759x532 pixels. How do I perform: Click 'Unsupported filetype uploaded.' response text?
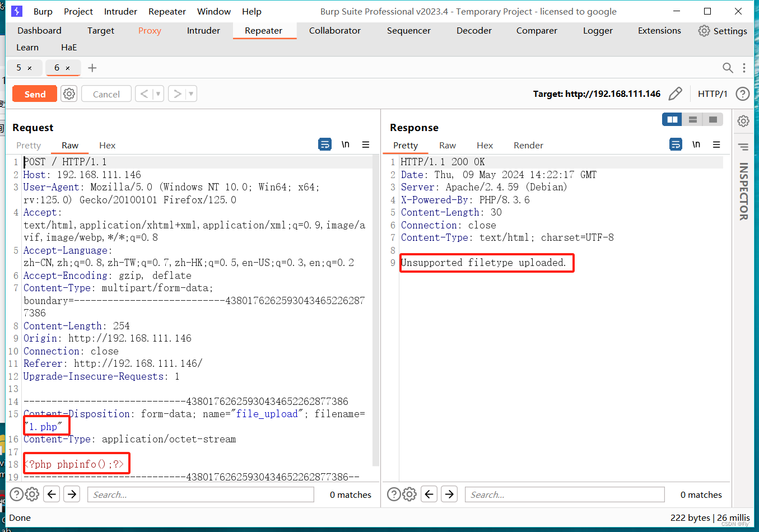[x=484, y=263]
